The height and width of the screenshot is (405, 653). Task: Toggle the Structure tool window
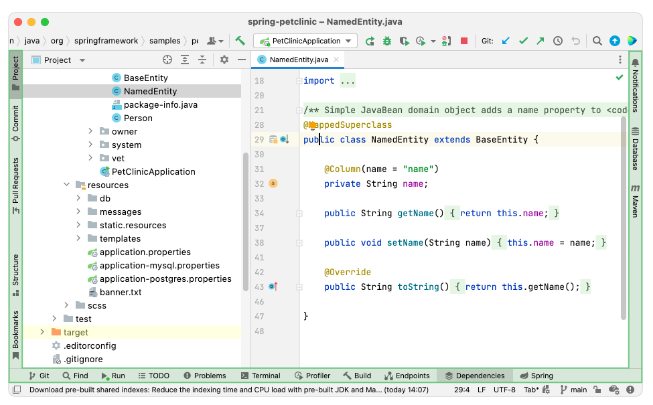(16, 275)
